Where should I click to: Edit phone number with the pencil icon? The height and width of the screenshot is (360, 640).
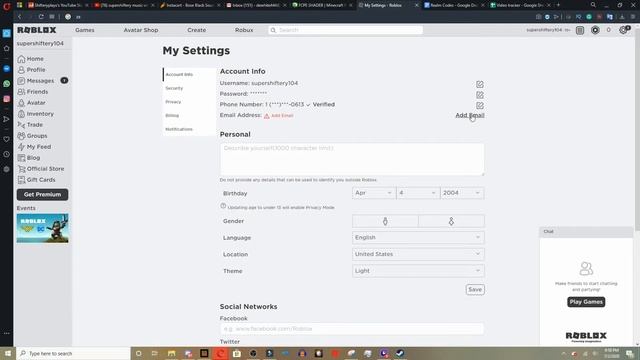[480, 106]
